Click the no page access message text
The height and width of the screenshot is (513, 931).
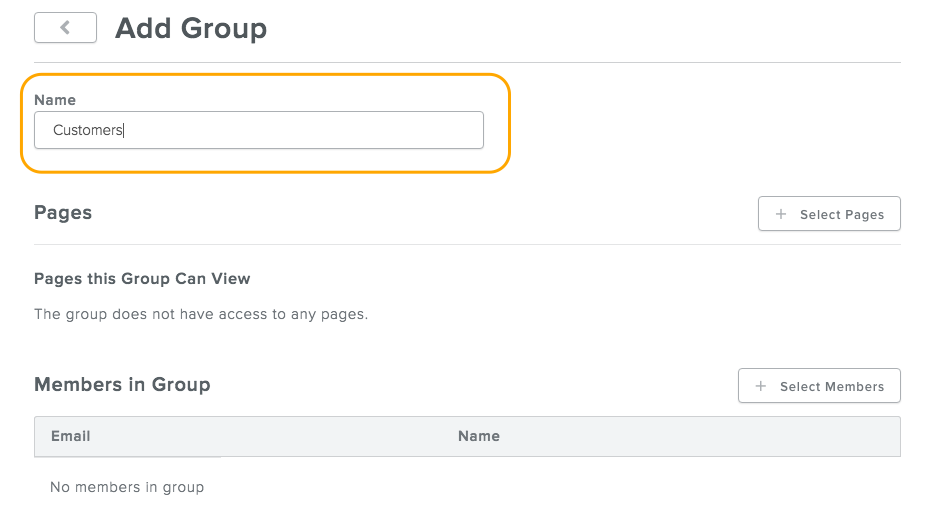click(201, 314)
